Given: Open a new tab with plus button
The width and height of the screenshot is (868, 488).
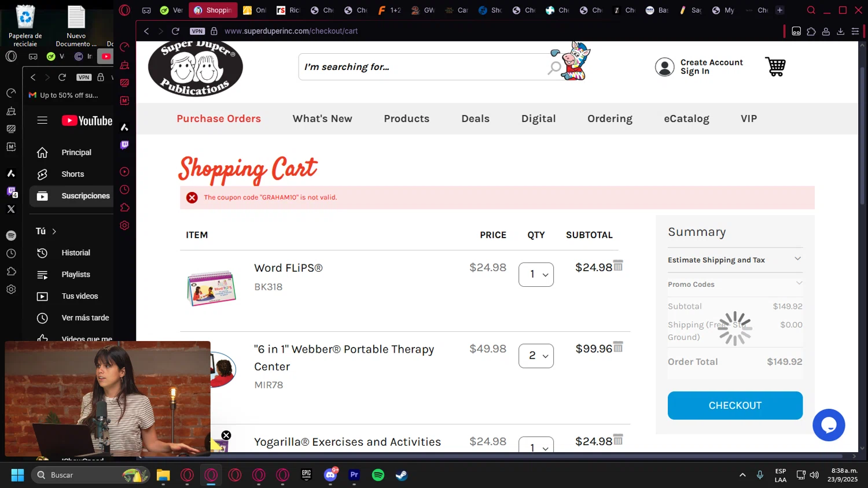Looking at the screenshot, I should pyautogui.click(x=779, y=10).
